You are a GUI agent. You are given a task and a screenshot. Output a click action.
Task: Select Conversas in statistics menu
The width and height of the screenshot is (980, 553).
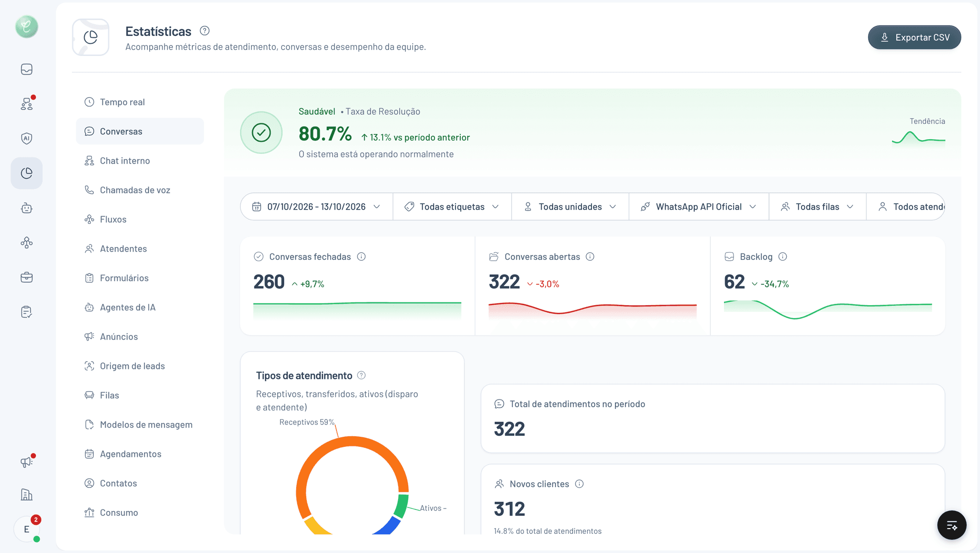[140, 131]
